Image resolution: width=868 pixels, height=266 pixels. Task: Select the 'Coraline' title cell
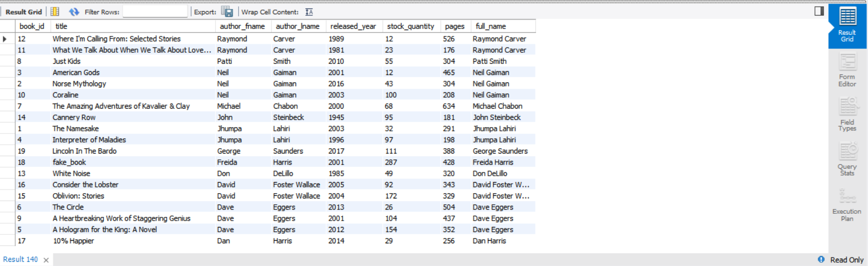[x=133, y=95]
